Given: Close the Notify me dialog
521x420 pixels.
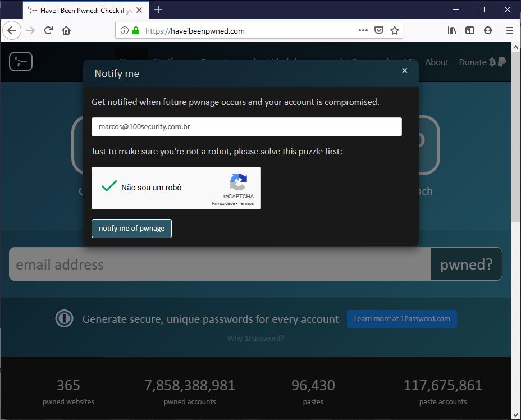Looking at the screenshot, I should pos(404,70).
